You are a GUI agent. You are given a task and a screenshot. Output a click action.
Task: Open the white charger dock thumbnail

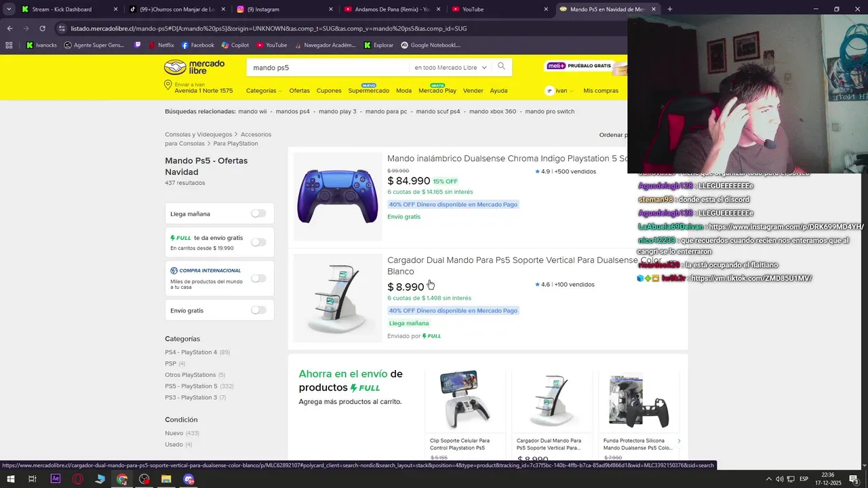pyautogui.click(x=338, y=298)
